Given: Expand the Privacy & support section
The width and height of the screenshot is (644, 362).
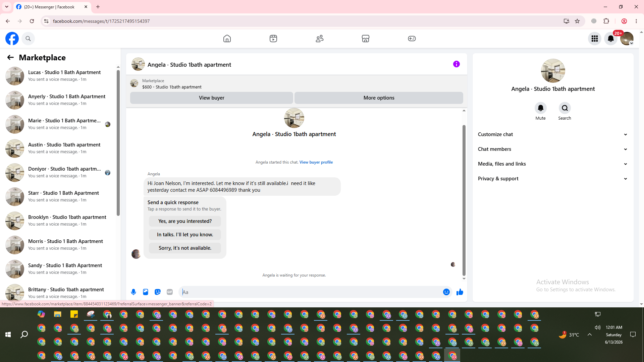Looking at the screenshot, I should tap(553, 179).
